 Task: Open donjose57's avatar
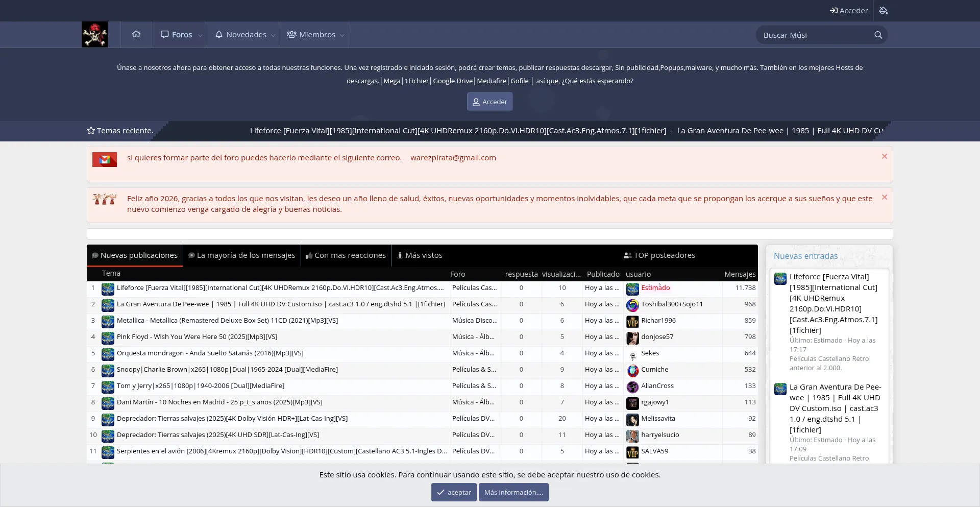632,337
